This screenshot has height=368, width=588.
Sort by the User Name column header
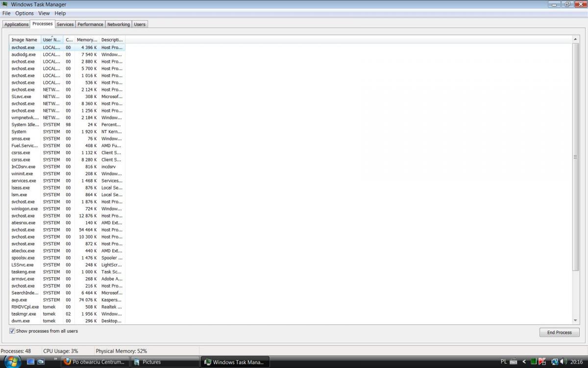[52, 40]
